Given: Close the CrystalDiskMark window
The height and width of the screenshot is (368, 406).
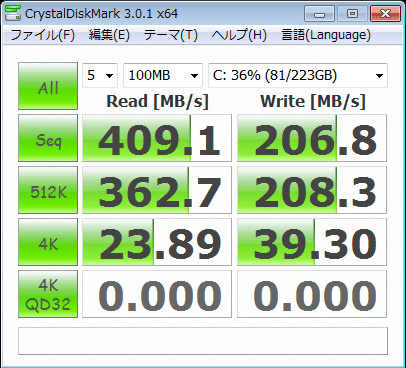Looking at the screenshot, I should point(385,14).
